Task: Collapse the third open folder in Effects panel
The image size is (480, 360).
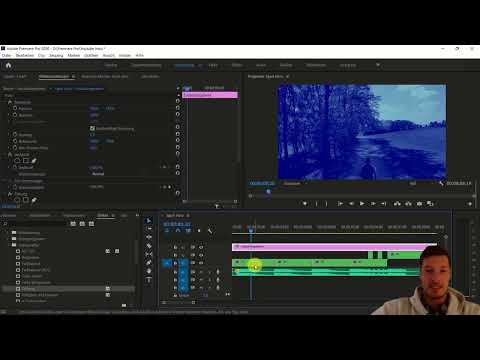Action: pyautogui.click(x=9, y=245)
